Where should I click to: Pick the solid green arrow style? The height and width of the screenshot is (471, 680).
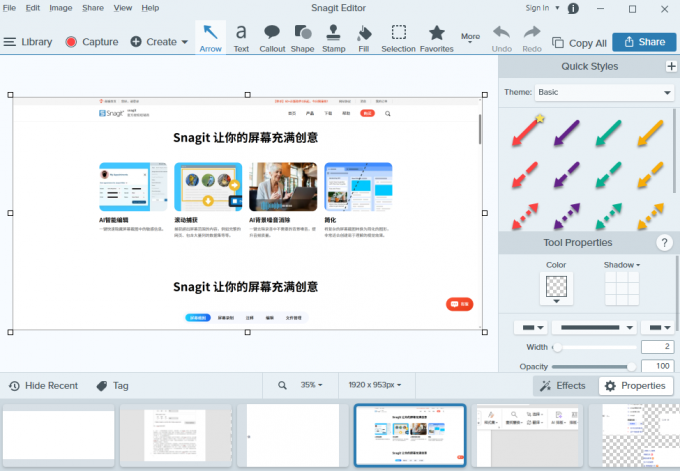click(609, 132)
